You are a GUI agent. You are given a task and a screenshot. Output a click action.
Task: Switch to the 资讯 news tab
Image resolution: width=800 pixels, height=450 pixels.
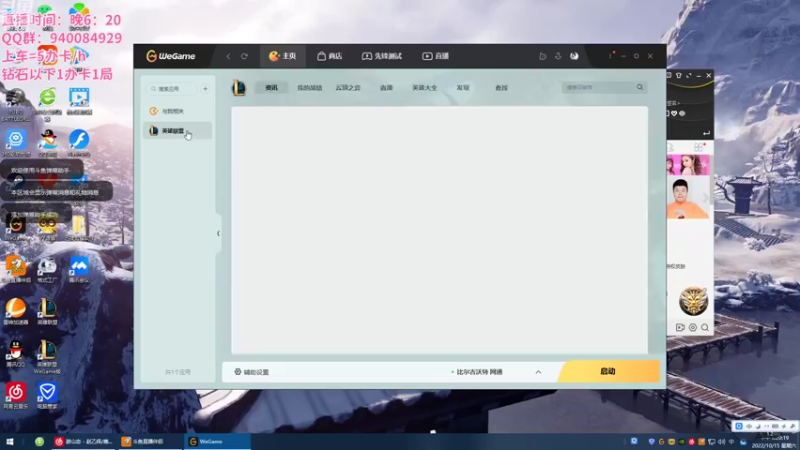click(x=271, y=88)
